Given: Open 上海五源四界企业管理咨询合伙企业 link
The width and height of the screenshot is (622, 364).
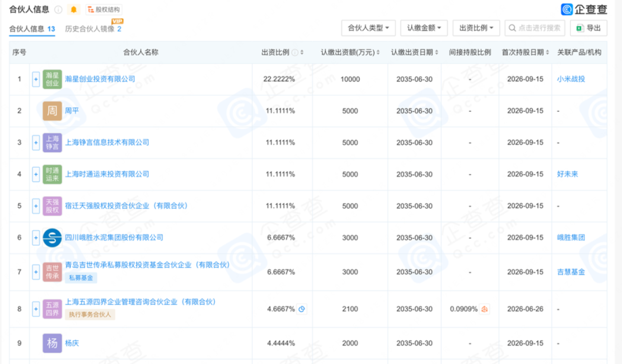Looking at the screenshot, I should coord(140,302).
